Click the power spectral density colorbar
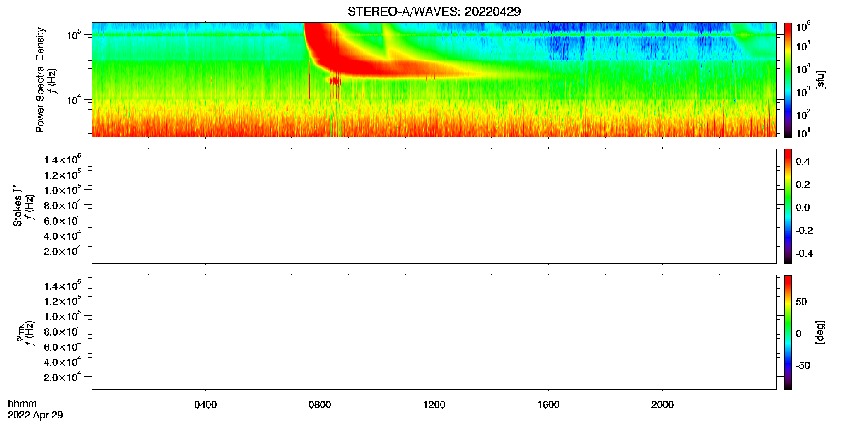This screenshot has height=447, width=868. coord(788,80)
